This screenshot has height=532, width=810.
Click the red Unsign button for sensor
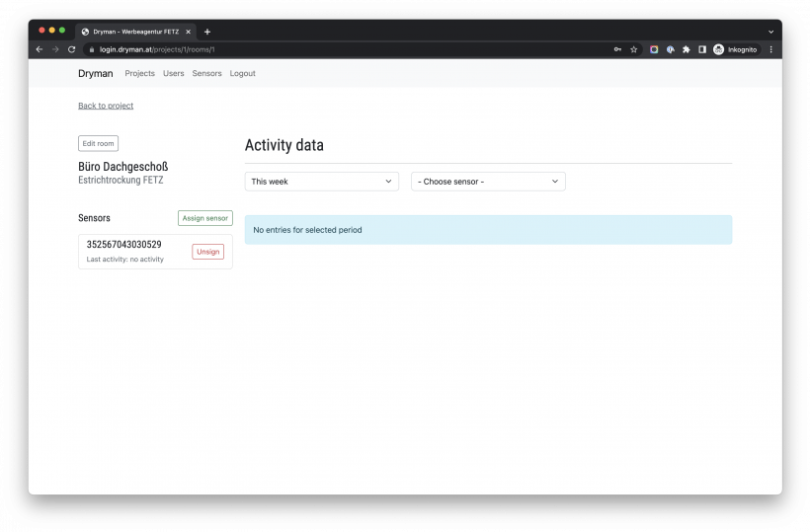(x=207, y=252)
